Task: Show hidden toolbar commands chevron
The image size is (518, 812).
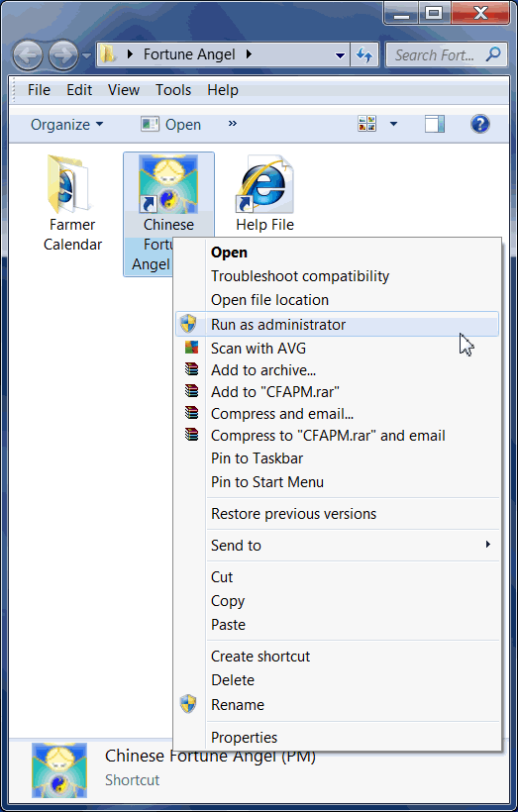Action: pos(232,124)
